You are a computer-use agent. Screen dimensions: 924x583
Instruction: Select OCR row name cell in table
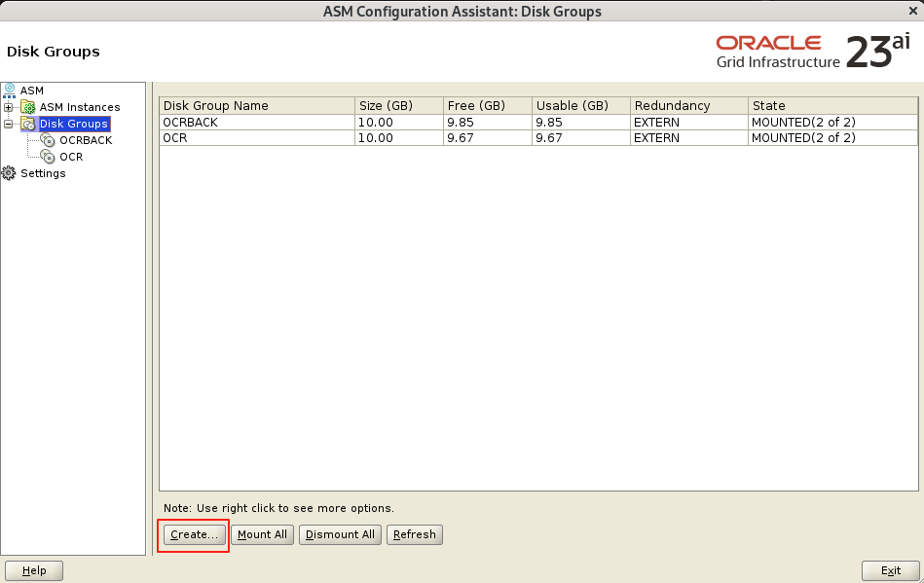[257, 138]
